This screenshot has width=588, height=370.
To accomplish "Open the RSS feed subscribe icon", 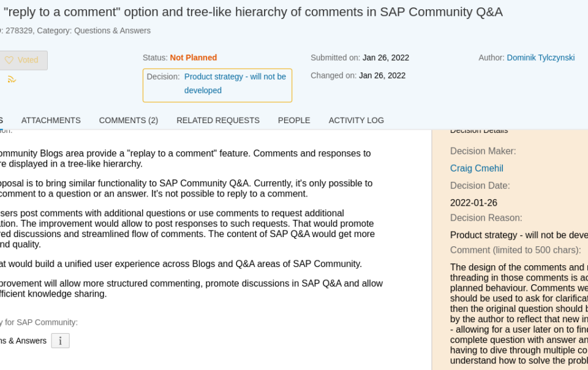I will tap(12, 79).
